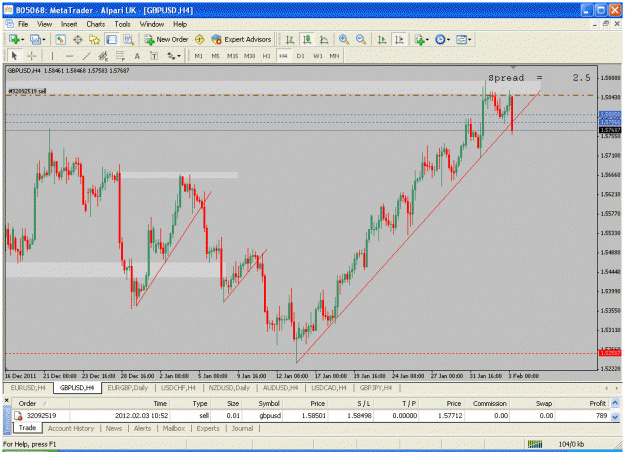Viewport: 625px width, 452px height.
Task: Switch chart to D1 timeframe
Action: [x=301, y=56]
